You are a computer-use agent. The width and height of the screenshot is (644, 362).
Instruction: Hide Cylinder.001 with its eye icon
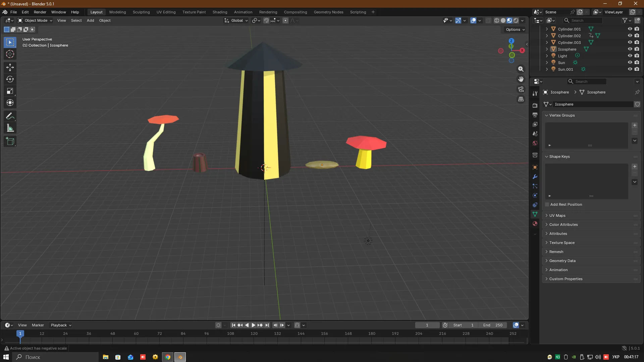point(630,29)
